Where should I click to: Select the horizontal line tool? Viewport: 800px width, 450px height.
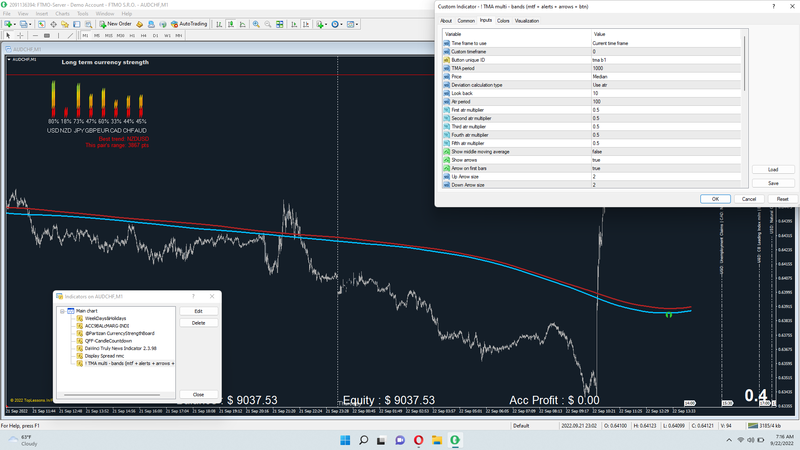click(x=35, y=36)
